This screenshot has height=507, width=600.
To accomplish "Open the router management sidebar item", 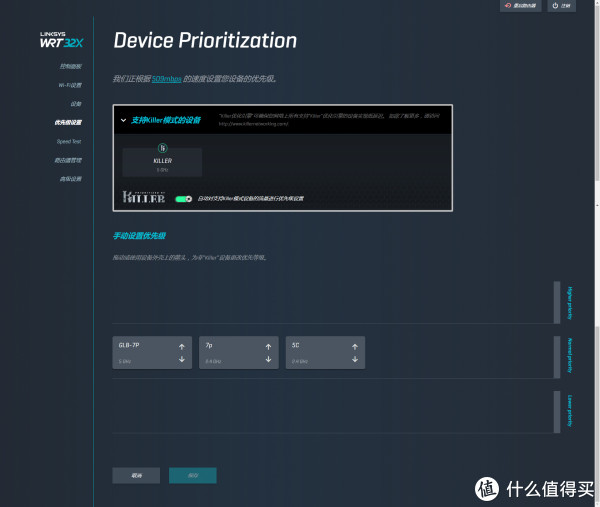I will [x=68, y=160].
